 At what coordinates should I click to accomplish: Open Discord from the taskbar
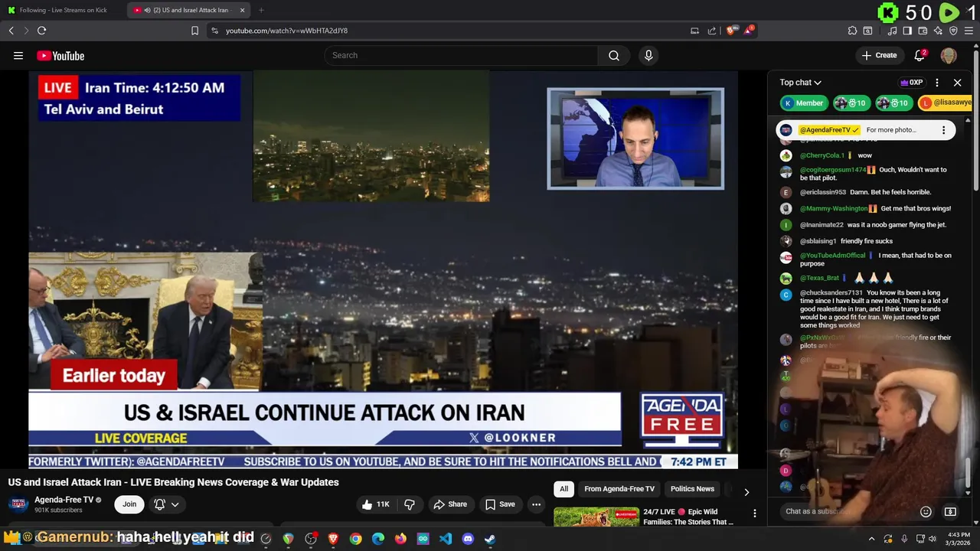click(468, 539)
